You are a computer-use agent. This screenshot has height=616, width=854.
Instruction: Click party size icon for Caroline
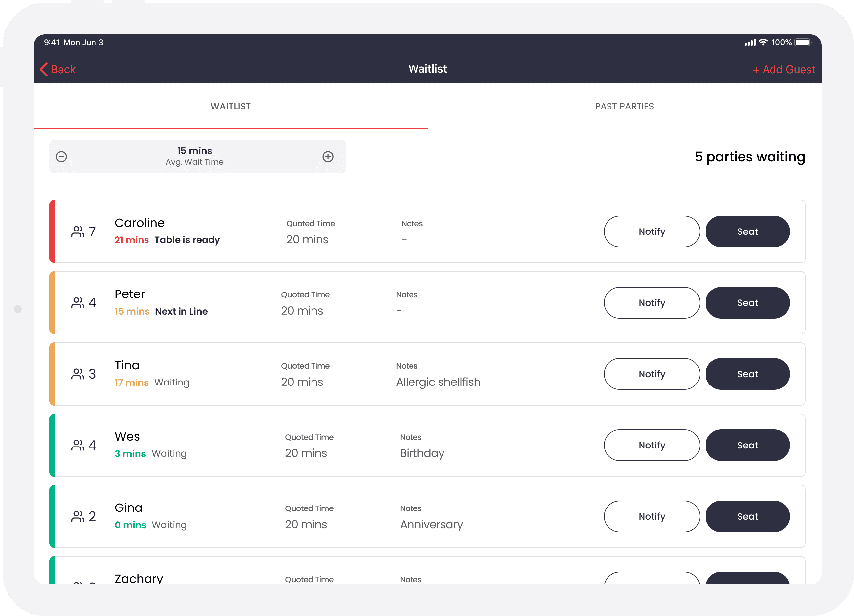click(x=78, y=231)
